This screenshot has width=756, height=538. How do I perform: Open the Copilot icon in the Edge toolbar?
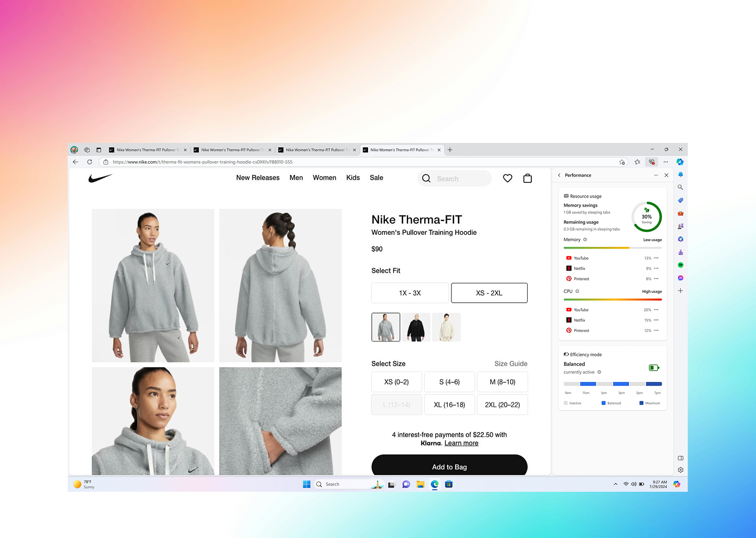click(x=680, y=162)
